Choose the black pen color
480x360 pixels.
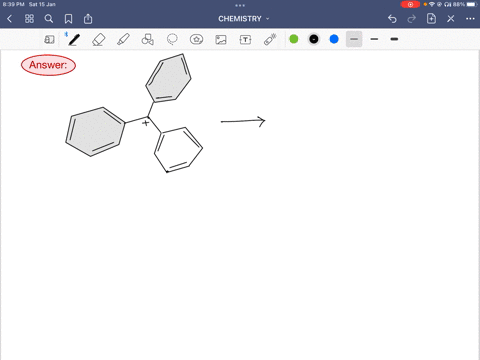coord(314,39)
